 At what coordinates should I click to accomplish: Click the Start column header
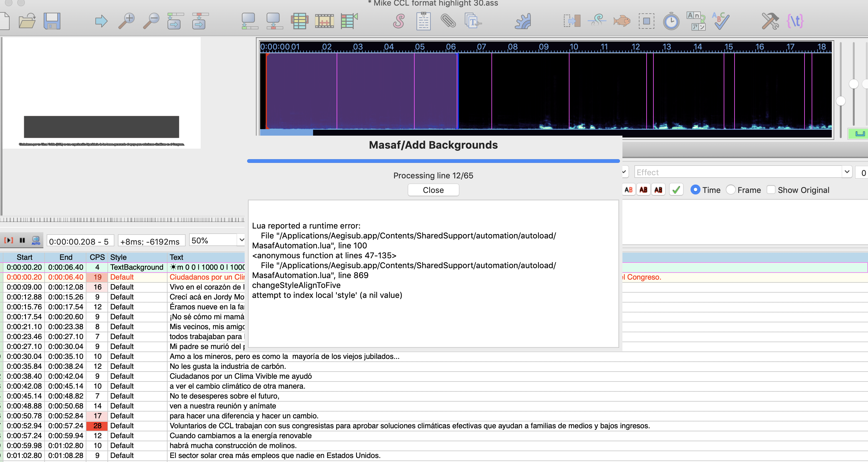[24, 257]
